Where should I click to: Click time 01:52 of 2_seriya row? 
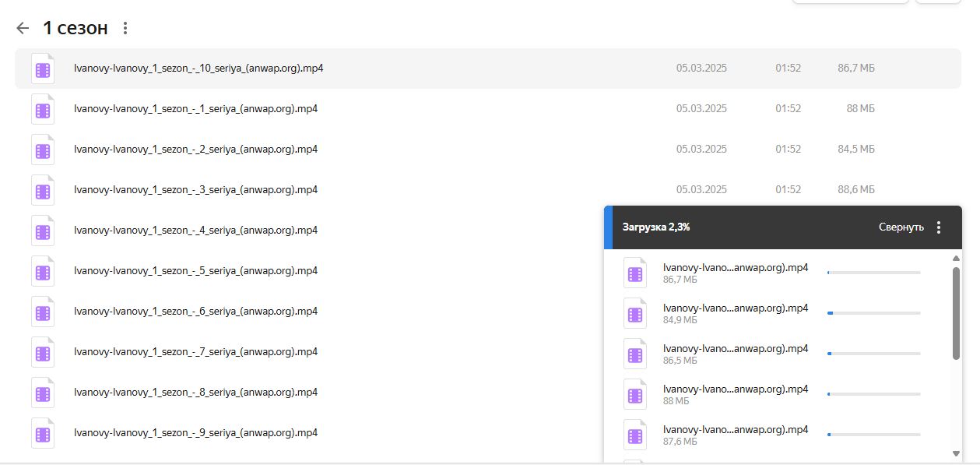click(788, 150)
